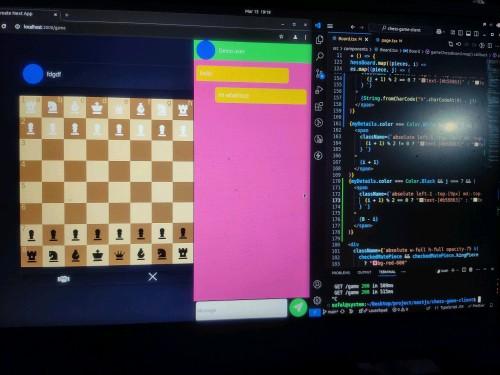Send message with green paper-plane button
The width and height of the screenshot is (500, 375).
click(298, 307)
